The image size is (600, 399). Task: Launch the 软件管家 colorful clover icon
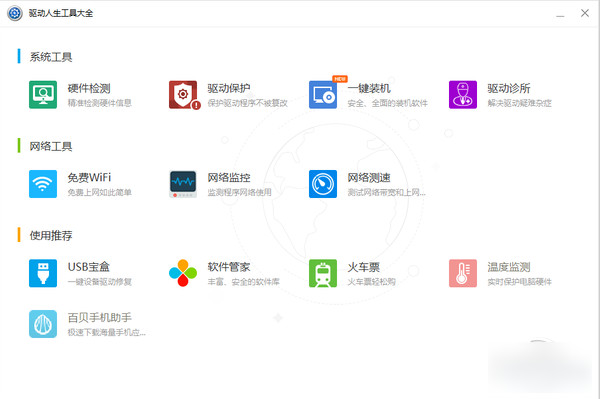[x=183, y=273]
